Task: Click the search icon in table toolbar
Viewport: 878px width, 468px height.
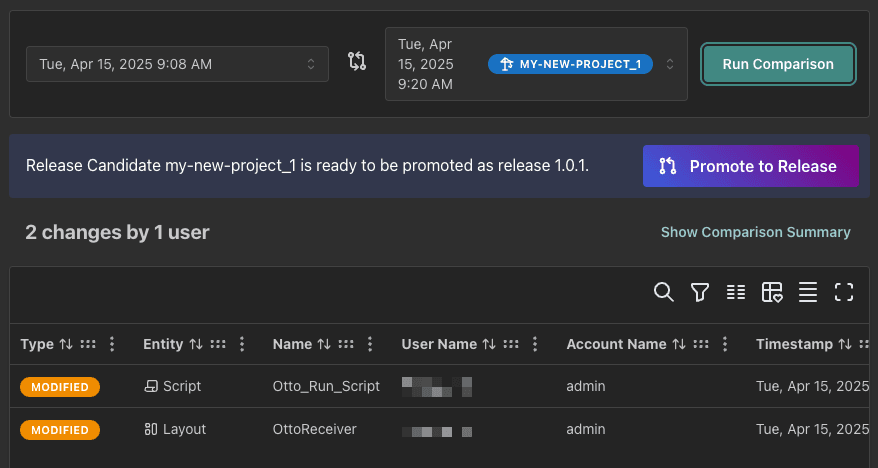Action: coord(663,292)
